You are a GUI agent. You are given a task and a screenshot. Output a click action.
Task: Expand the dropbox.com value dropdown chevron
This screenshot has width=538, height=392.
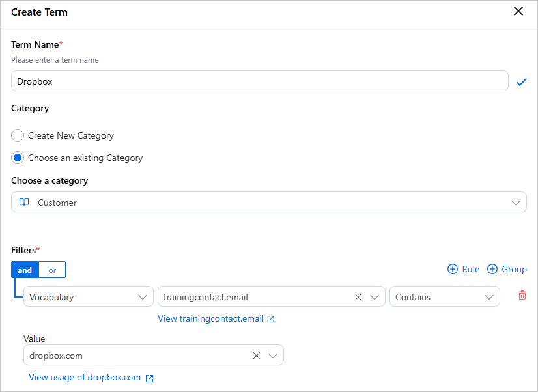pyautogui.click(x=273, y=356)
